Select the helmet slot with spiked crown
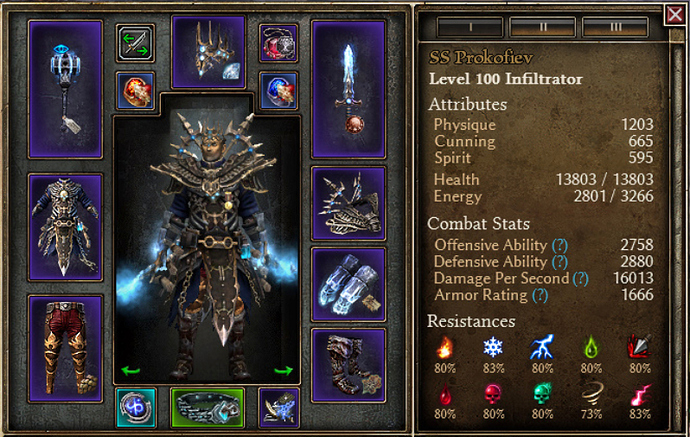The width and height of the screenshot is (690, 437). (208, 52)
